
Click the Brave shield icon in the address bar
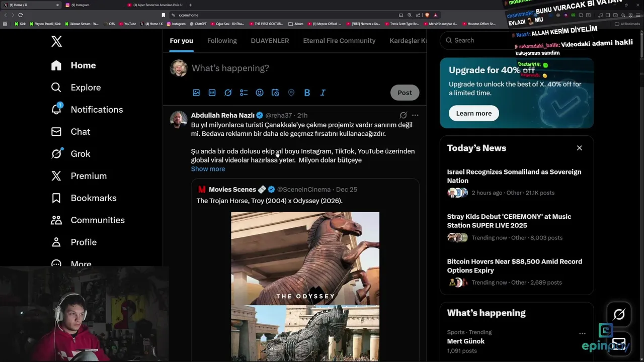(x=427, y=15)
